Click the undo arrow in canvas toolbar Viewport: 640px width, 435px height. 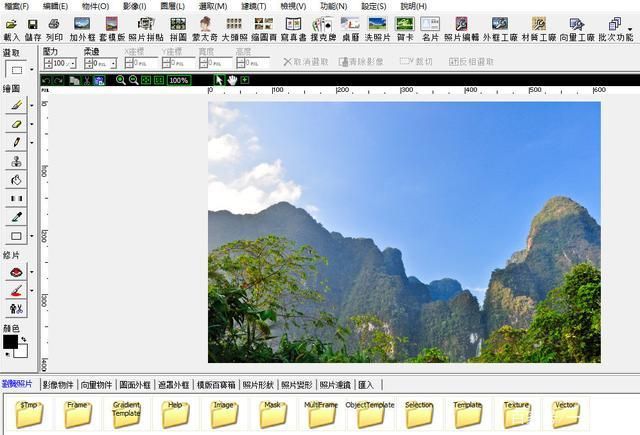click(46, 80)
